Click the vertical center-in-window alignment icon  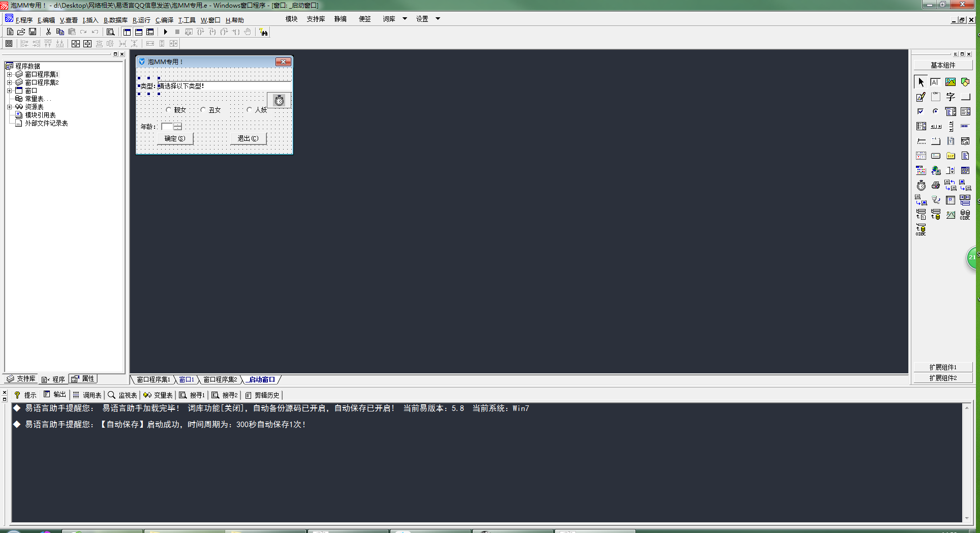87,44
